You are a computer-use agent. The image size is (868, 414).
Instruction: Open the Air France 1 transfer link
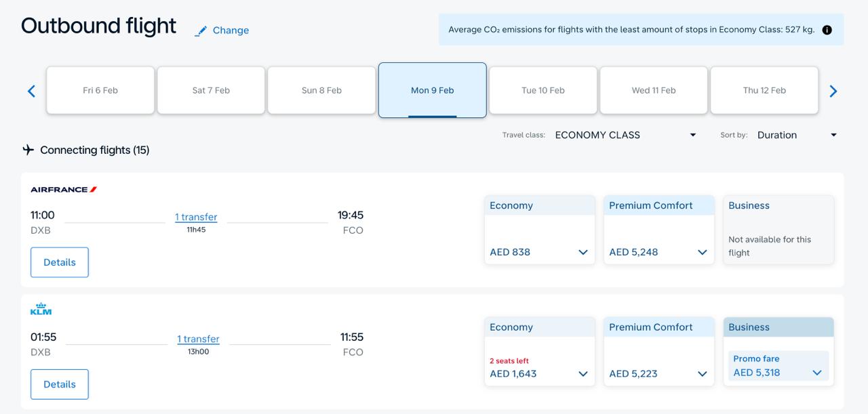pos(196,217)
